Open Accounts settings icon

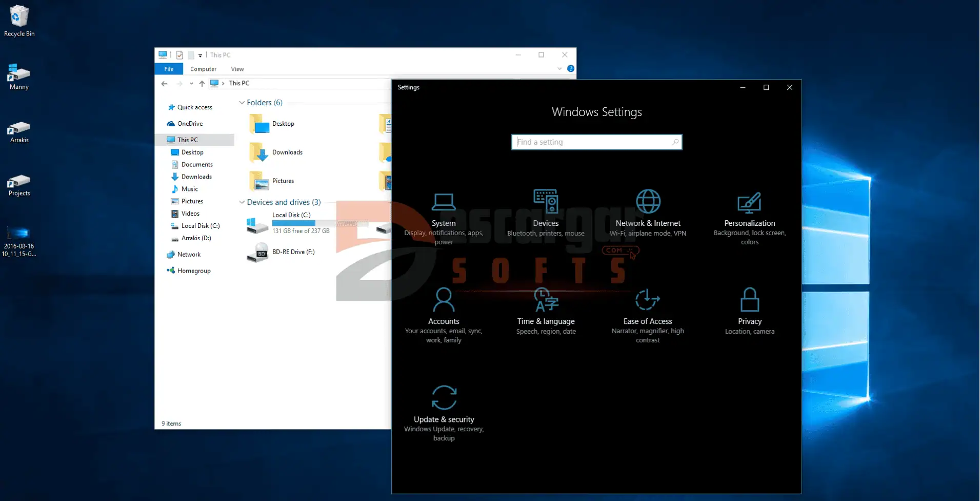(x=443, y=300)
